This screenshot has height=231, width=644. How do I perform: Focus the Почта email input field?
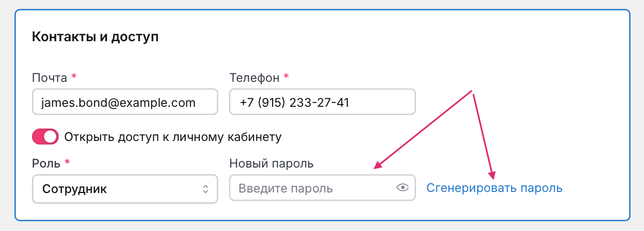tap(125, 102)
